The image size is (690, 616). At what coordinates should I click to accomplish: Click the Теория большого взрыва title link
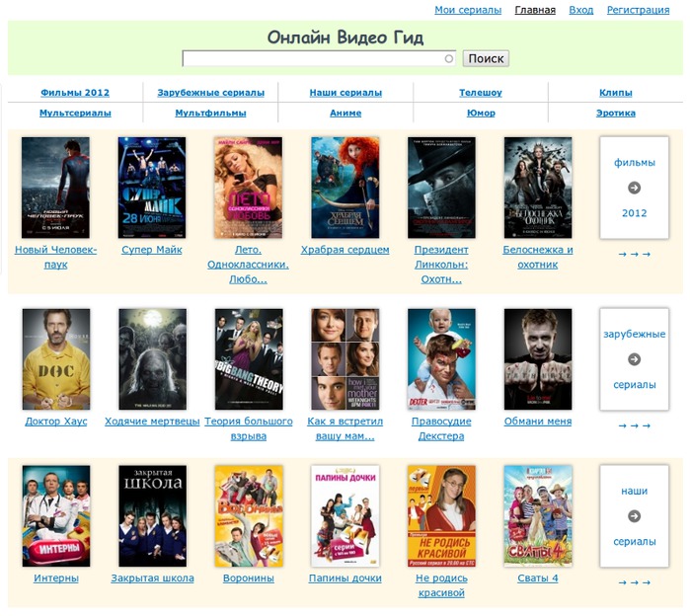click(249, 428)
